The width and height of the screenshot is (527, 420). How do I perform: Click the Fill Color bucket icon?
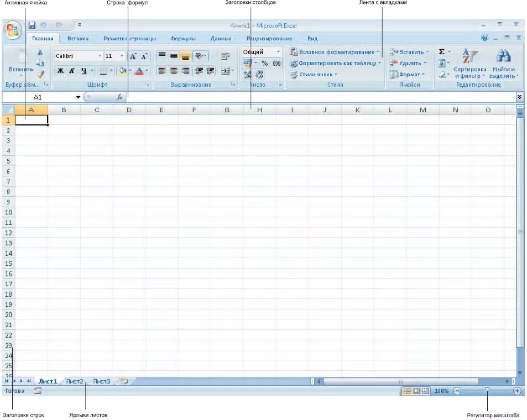pos(122,71)
